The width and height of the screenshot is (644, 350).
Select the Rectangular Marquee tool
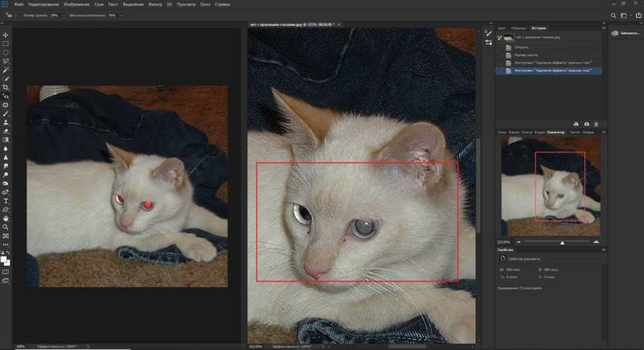[6, 43]
